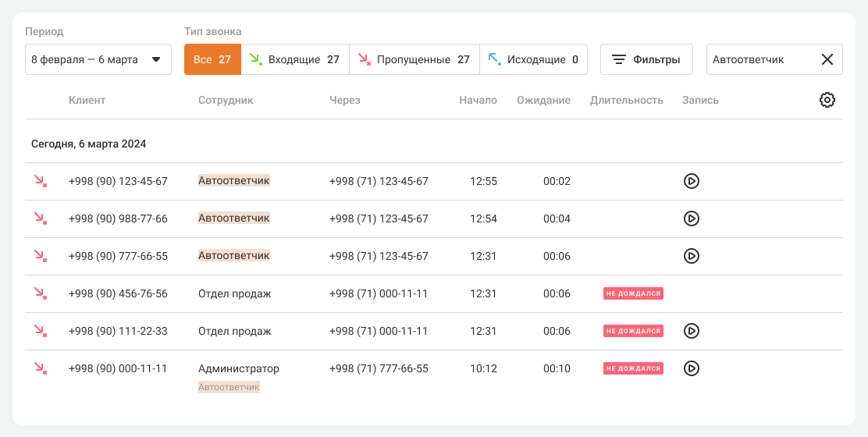Screen dimensions: 868x437
Task: Filter by Пропущенные calls
Action: coord(414,59)
